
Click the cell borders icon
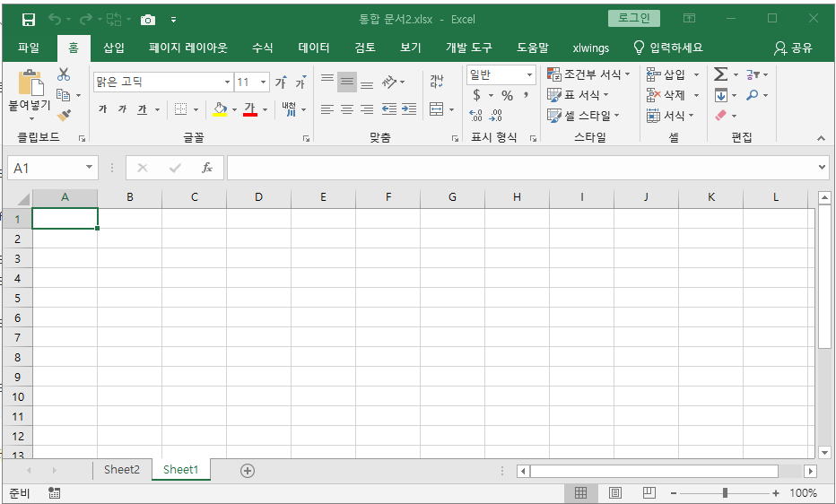pyautogui.click(x=180, y=109)
